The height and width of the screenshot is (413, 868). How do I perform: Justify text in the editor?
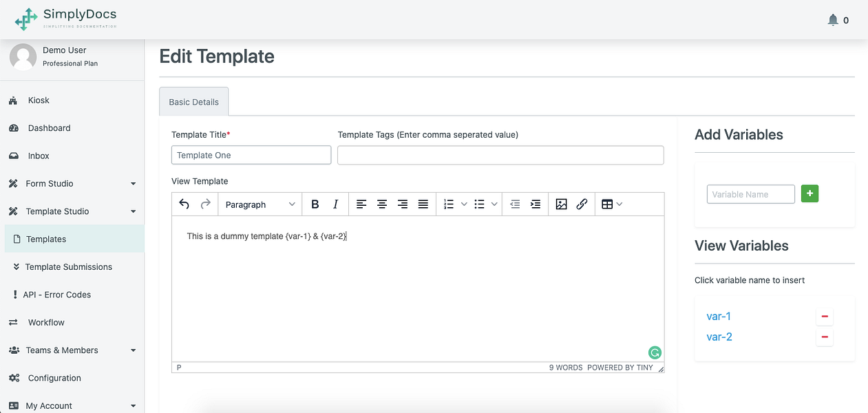tap(423, 204)
